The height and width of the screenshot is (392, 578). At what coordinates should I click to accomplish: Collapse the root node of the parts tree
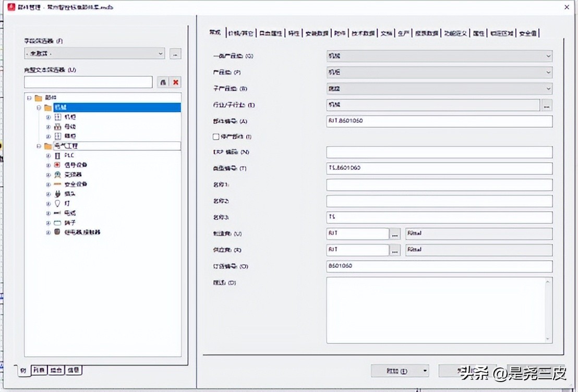[x=29, y=98]
